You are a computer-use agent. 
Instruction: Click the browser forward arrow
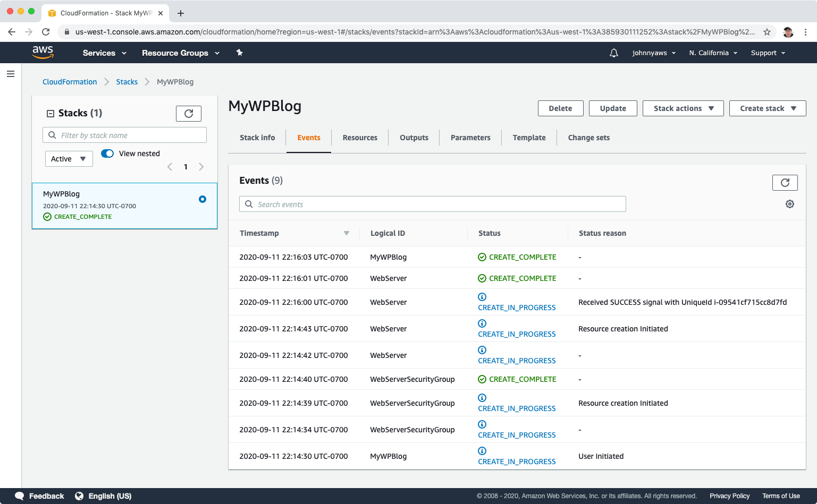point(29,32)
